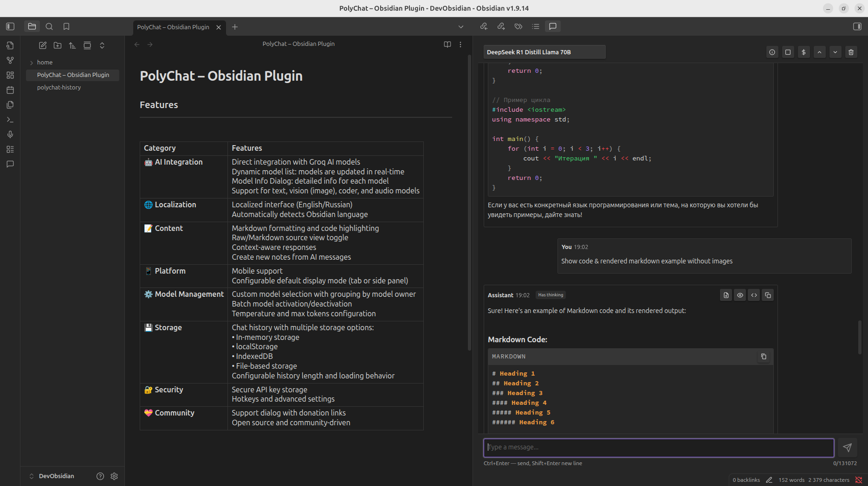
Task: Open PolyChat from the left ribbon
Action: click(10, 164)
